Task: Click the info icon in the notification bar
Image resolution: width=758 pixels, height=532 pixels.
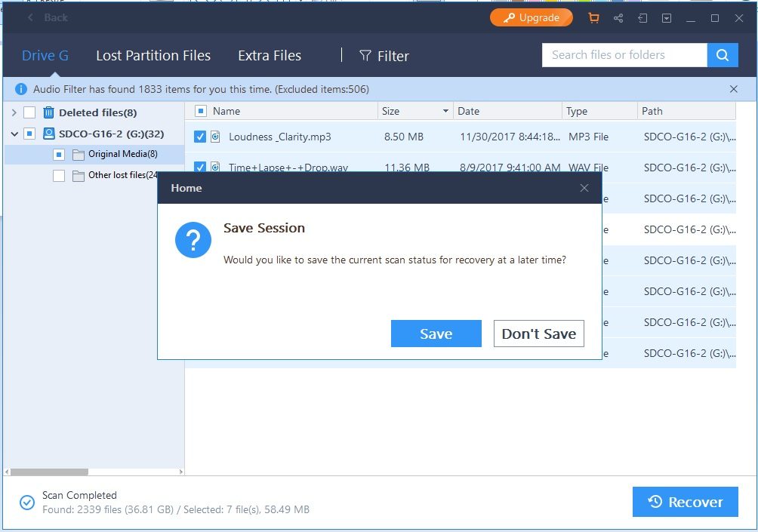Action: pos(21,89)
